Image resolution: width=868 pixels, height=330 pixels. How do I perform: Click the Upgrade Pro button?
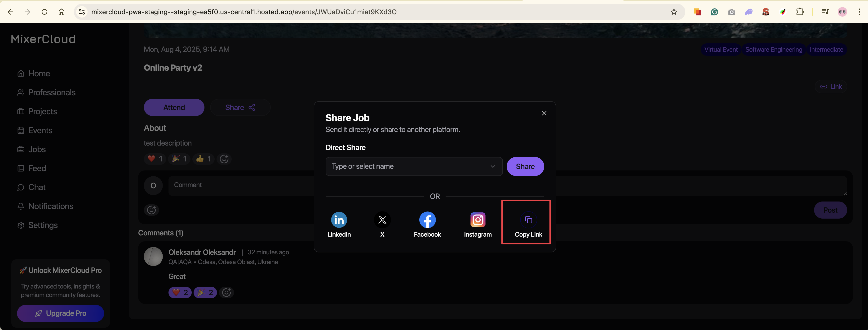click(x=61, y=313)
